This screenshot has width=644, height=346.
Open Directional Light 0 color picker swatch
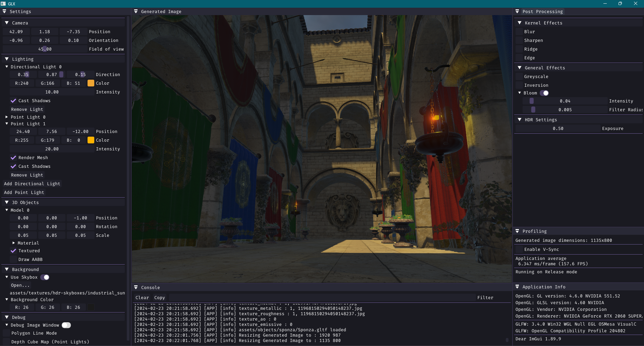91,83
